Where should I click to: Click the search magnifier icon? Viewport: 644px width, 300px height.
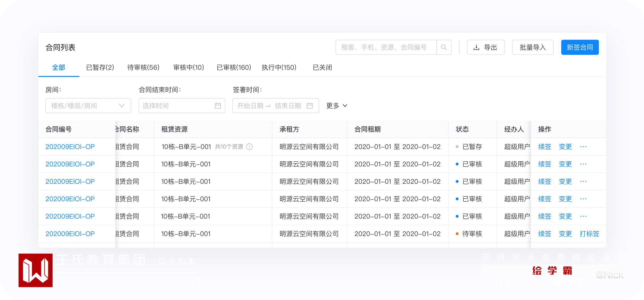444,47
